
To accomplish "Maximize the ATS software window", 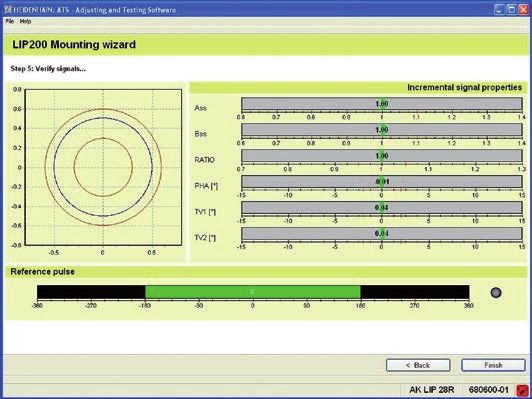I will [511, 10].
